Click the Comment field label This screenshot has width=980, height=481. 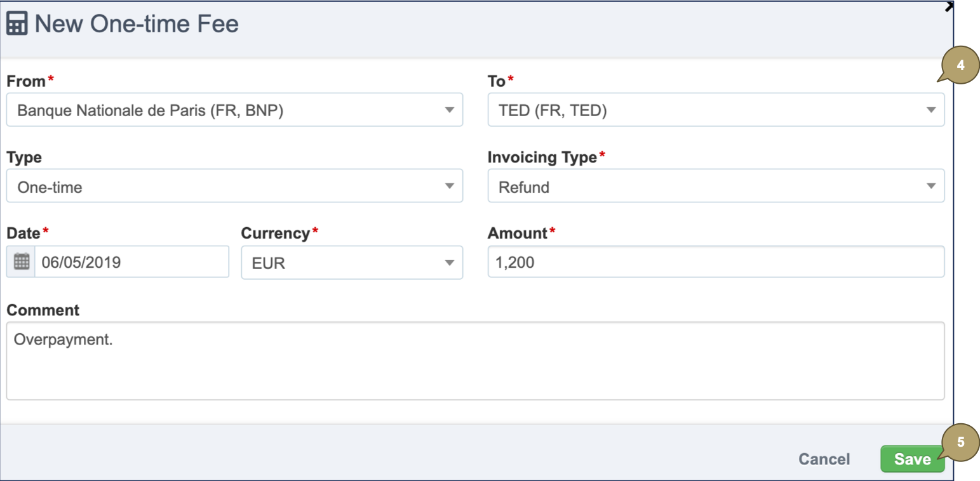click(x=43, y=310)
